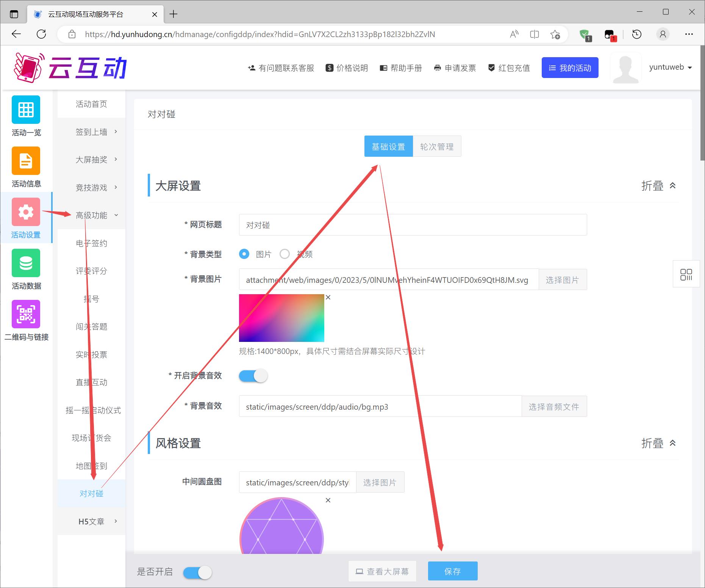Open the 活动信息 document icon
The image size is (705, 588).
click(26, 161)
